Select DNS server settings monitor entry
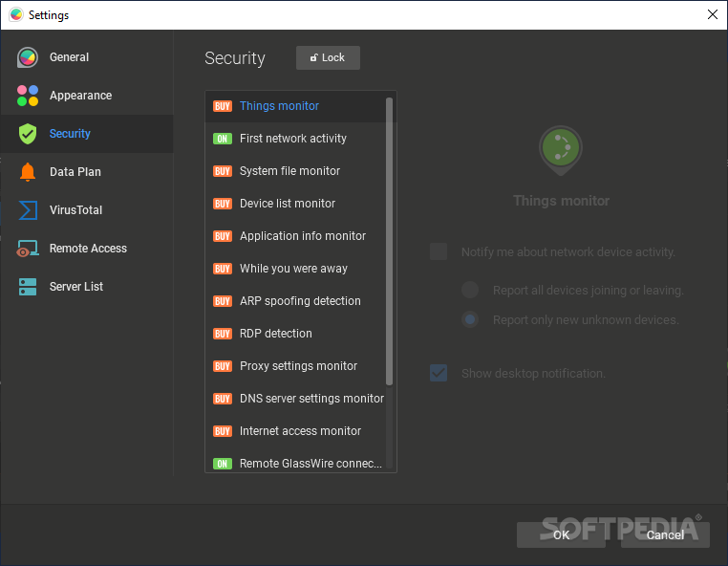The height and width of the screenshot is (566, 728). click(296, 399)
